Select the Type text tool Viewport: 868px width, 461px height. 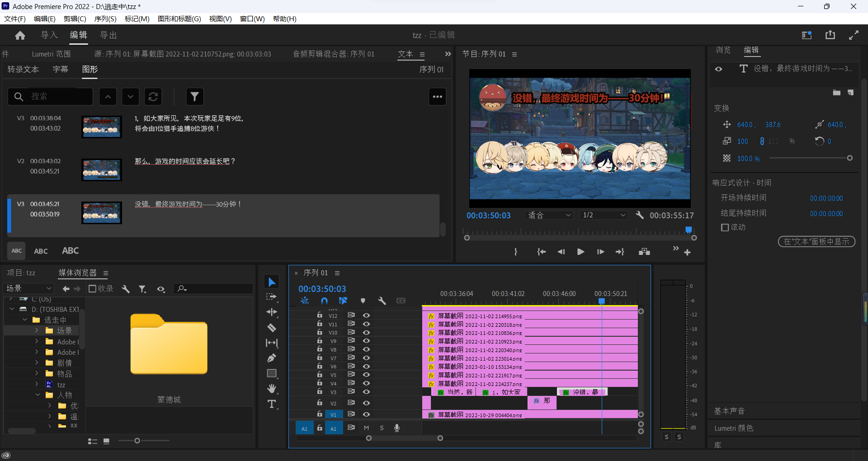272,404
